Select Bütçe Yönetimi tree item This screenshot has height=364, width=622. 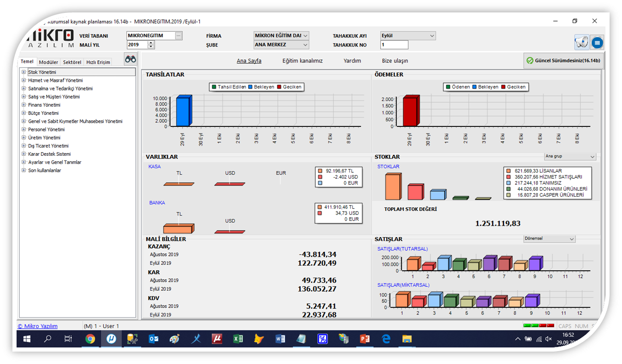(x=43, y=113)
